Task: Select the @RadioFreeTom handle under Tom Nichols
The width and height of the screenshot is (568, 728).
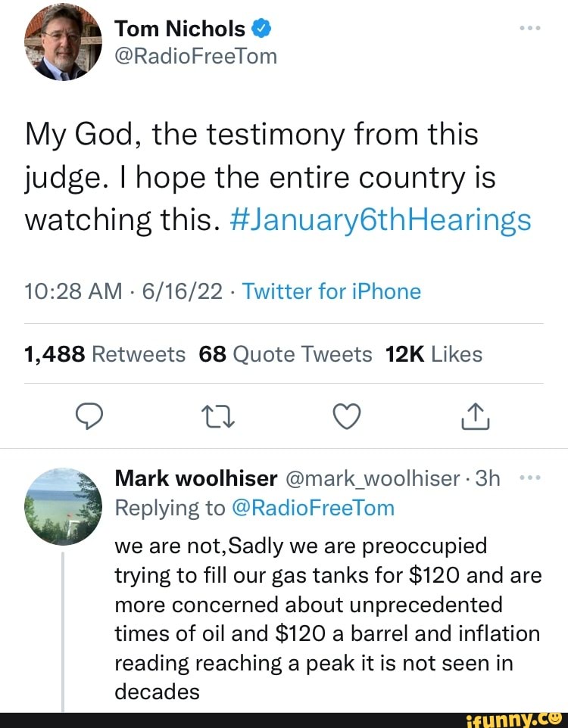Action: (195, 56)
